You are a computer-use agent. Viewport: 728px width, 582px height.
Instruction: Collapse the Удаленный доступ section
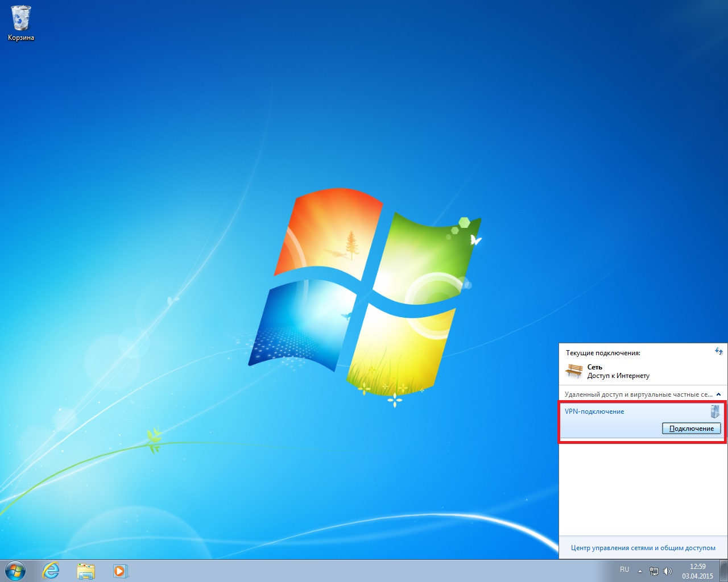pyautogui.click(x=718, y=394)
